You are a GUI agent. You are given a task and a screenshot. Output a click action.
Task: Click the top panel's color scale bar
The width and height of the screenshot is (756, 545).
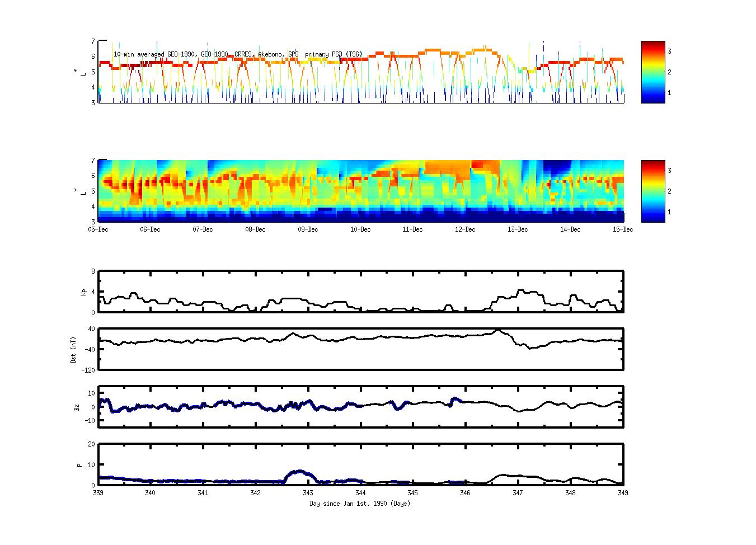coord(652,72)
